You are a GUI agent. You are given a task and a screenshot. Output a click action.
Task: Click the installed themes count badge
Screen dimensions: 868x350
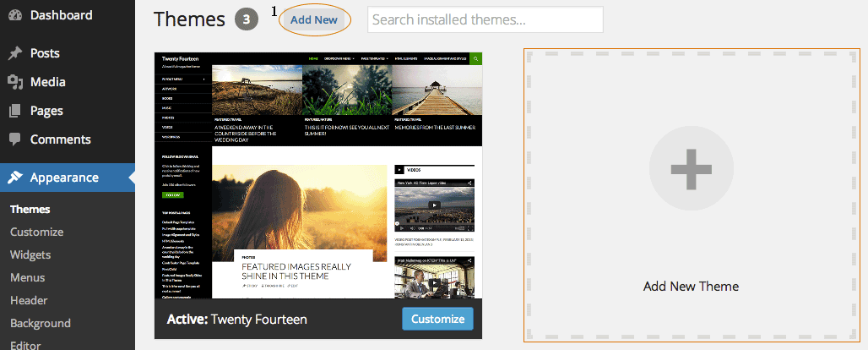click(247, 19)
